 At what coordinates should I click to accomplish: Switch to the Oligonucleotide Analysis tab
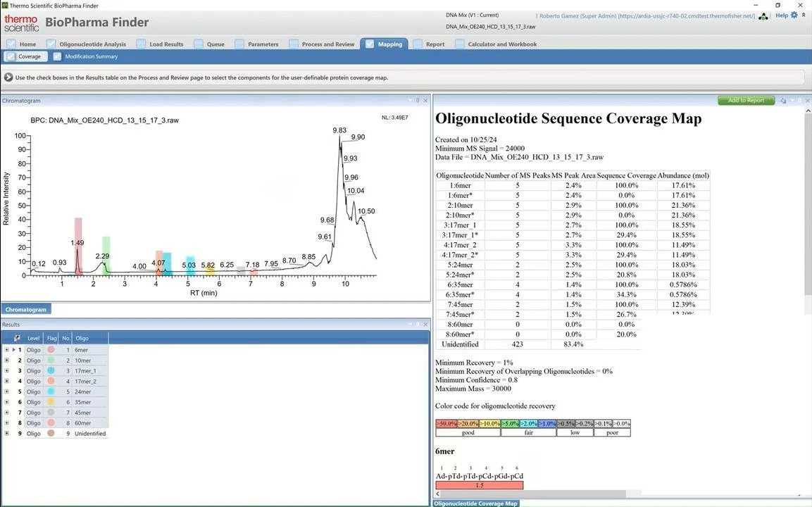coord(87,44)
